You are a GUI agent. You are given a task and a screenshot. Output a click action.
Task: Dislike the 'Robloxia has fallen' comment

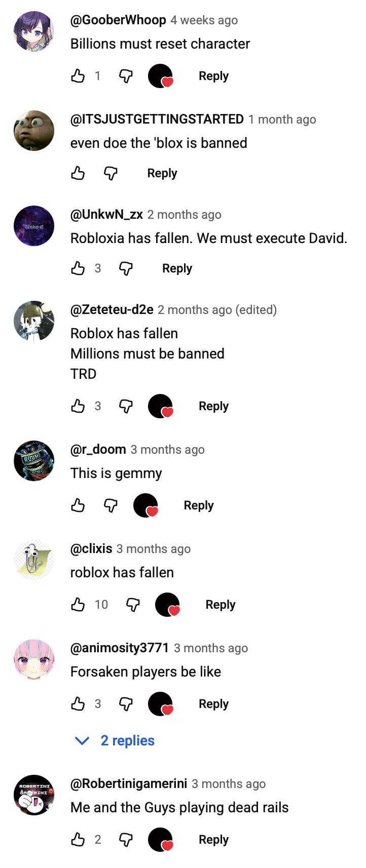tap(126, 268)
